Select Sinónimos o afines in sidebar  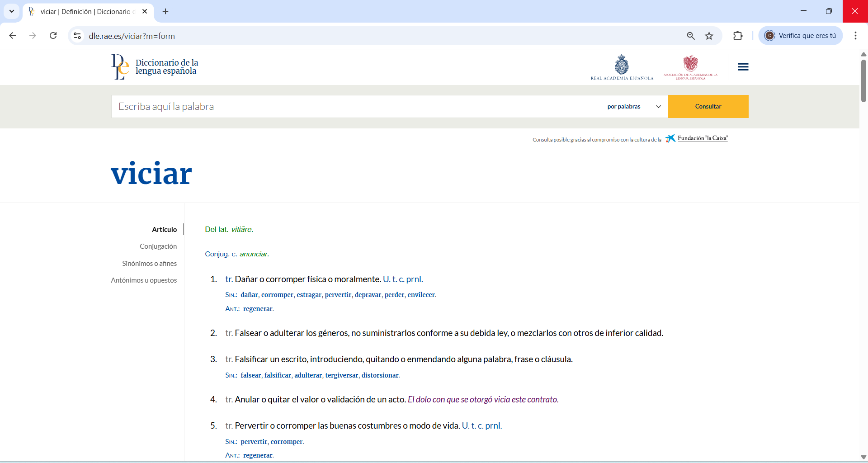tap(149, 264)
